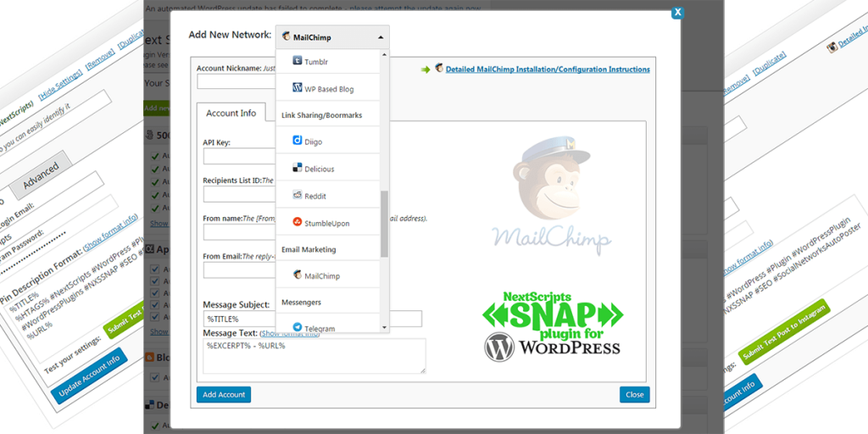Click the MailChimp icon in the list
This screenshot has height=434, width=868.
(x=297, y=275)
